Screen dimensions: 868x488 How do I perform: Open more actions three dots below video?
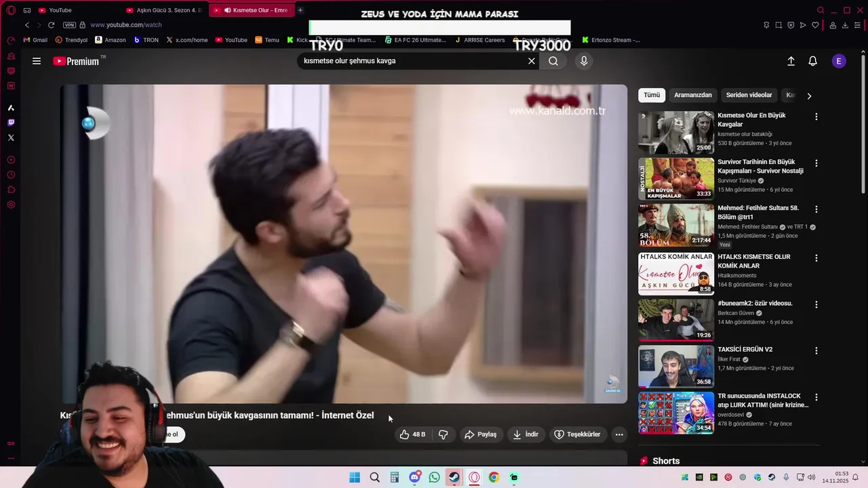pyautogui.click(x=619, y=434)
